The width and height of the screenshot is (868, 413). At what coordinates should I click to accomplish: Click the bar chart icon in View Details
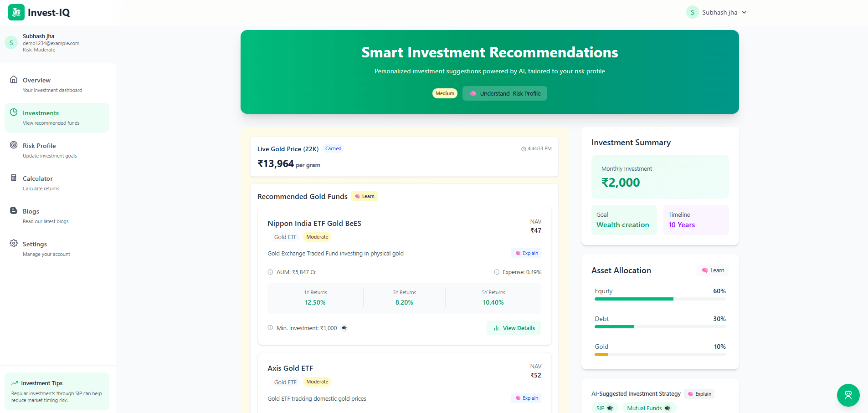point(496,328)
